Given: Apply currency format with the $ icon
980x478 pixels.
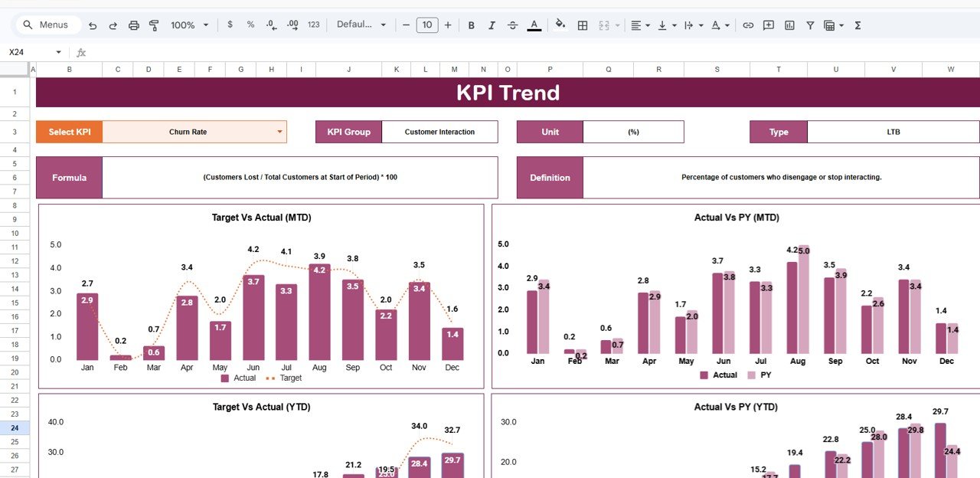Looking at the screenshot, I should (230, 25).
